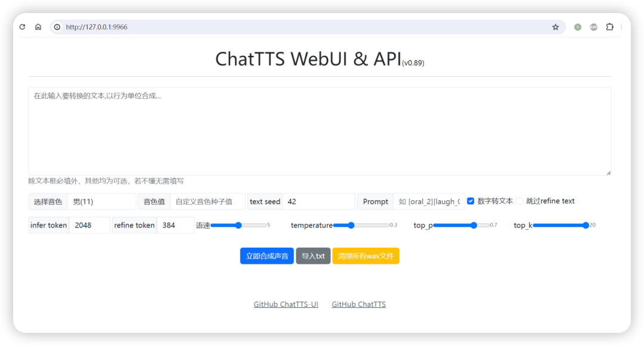Go to browser home page icon
Image resolution: width=644 pixels, height=346 pixels.
coord(38,27)
